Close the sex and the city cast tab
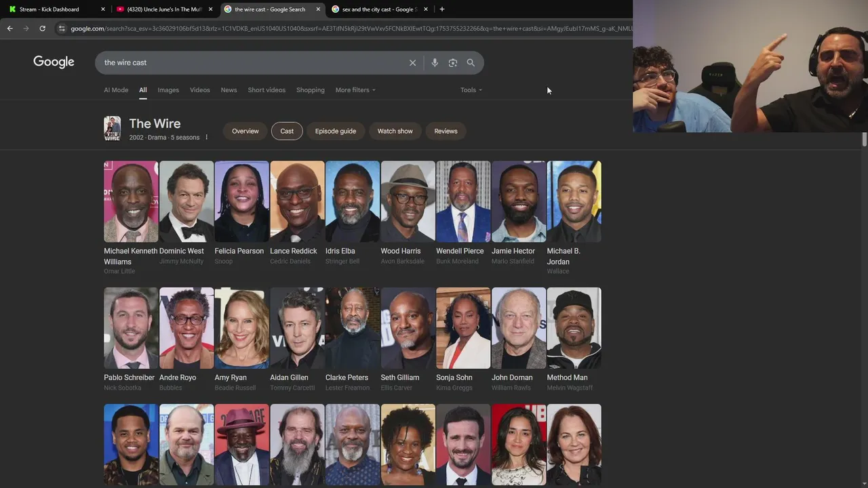 point(426,9)
